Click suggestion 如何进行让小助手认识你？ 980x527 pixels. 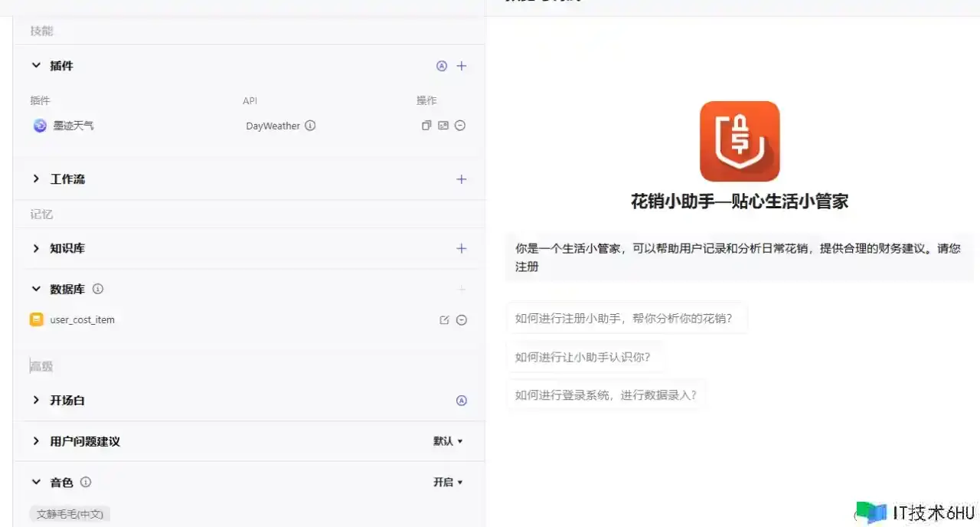[585, 357]
